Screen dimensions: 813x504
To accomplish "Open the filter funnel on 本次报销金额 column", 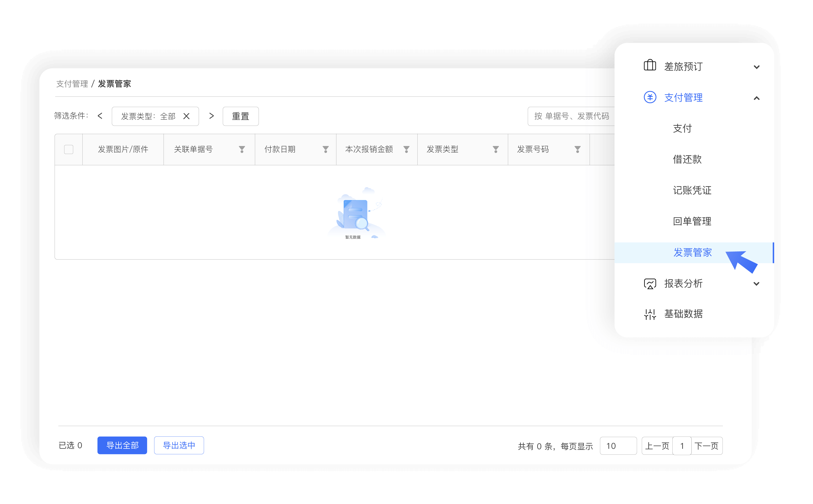I will tap(406, 149).
